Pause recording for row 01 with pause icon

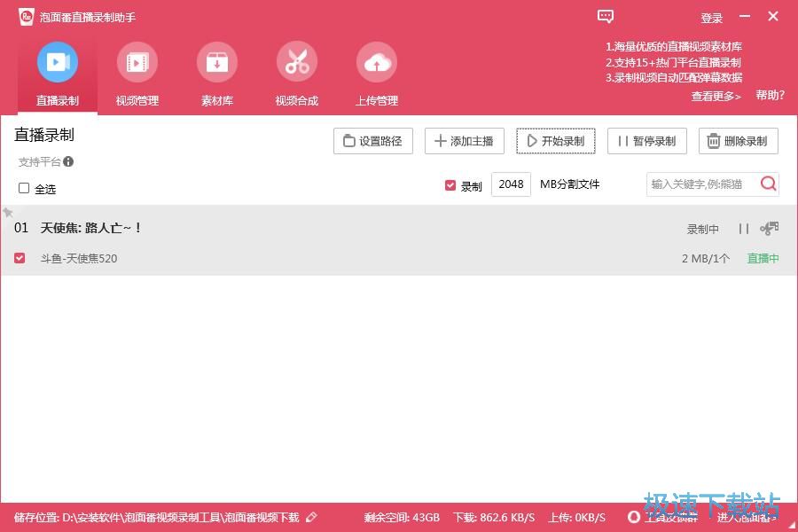coord(744,229)
